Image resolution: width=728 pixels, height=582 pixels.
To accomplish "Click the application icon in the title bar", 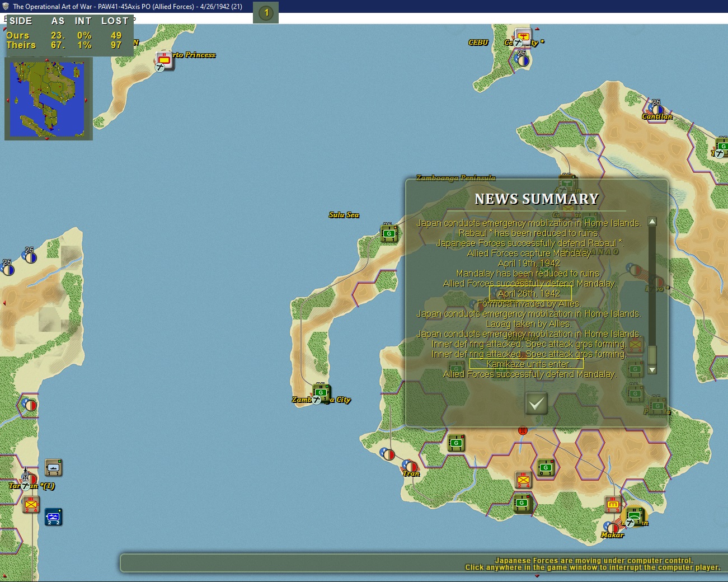I will point(6,6).
